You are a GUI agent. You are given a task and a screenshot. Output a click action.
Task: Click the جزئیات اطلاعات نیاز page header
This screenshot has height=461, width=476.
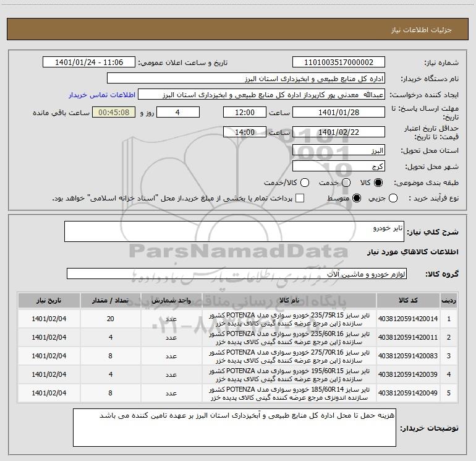pos(421,30)
